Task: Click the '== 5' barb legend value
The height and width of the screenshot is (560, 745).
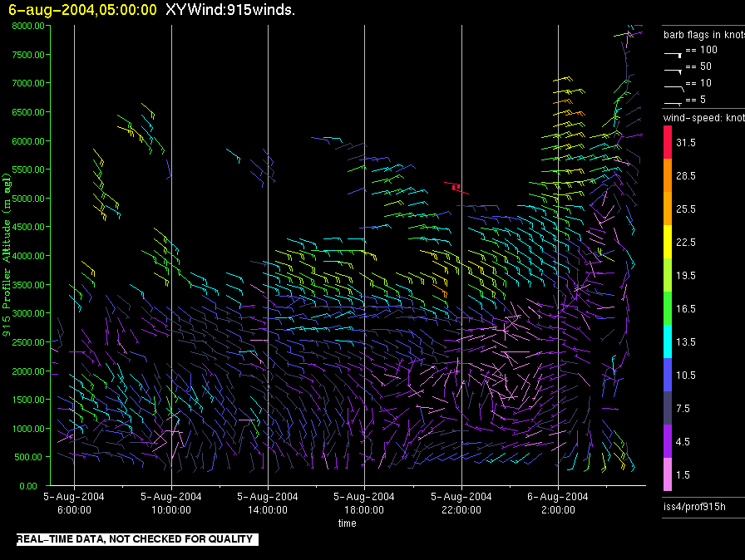Action: (x=696, y=100)
